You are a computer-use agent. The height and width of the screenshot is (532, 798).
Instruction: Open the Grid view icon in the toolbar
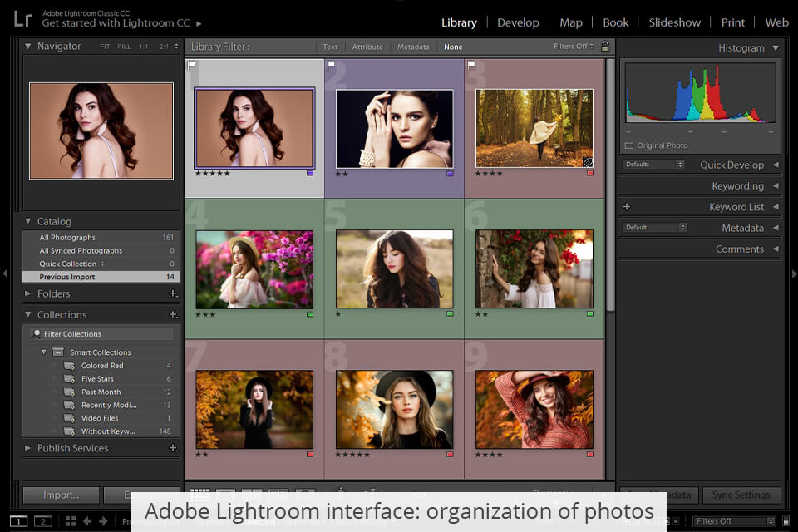[x=199, y=490]
